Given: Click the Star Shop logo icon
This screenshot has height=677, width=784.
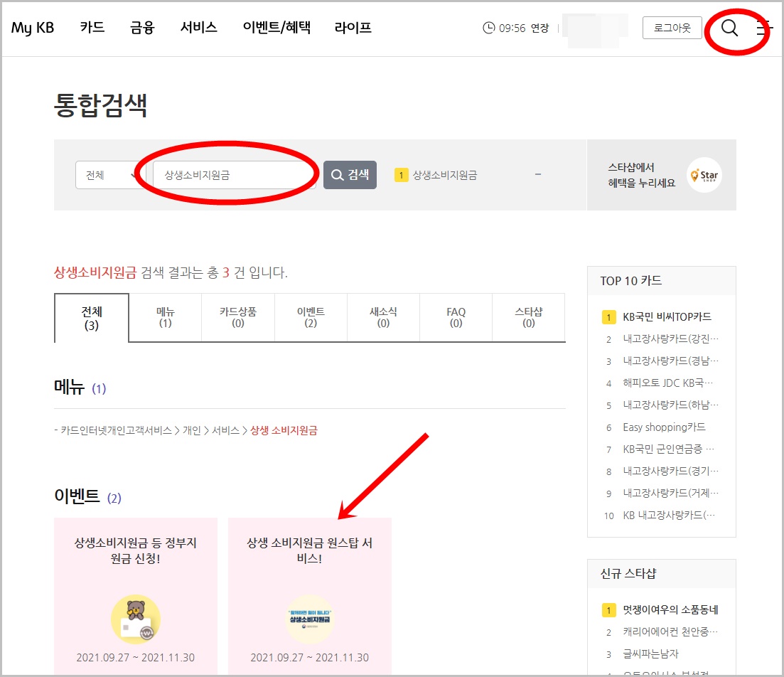Looking at the screenshot, I should 704,175.
